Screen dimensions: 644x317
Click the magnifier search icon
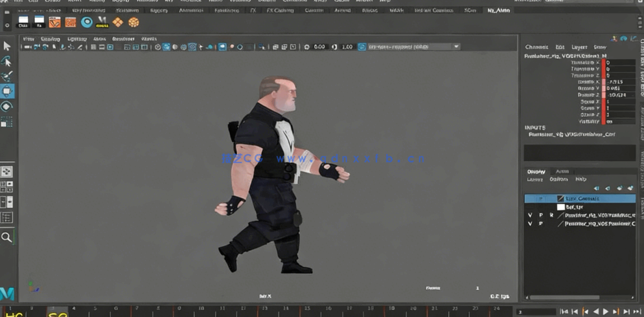pos(6,237)
